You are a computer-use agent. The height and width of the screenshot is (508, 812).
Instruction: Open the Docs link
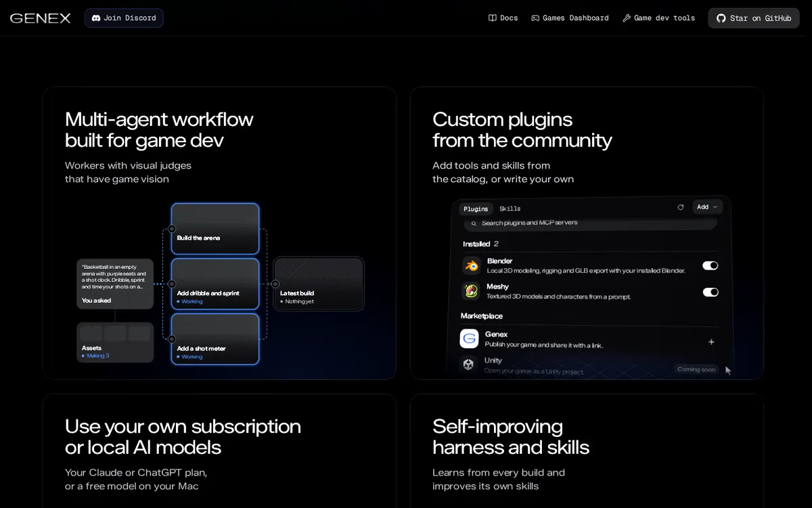(x=503, y=18)
